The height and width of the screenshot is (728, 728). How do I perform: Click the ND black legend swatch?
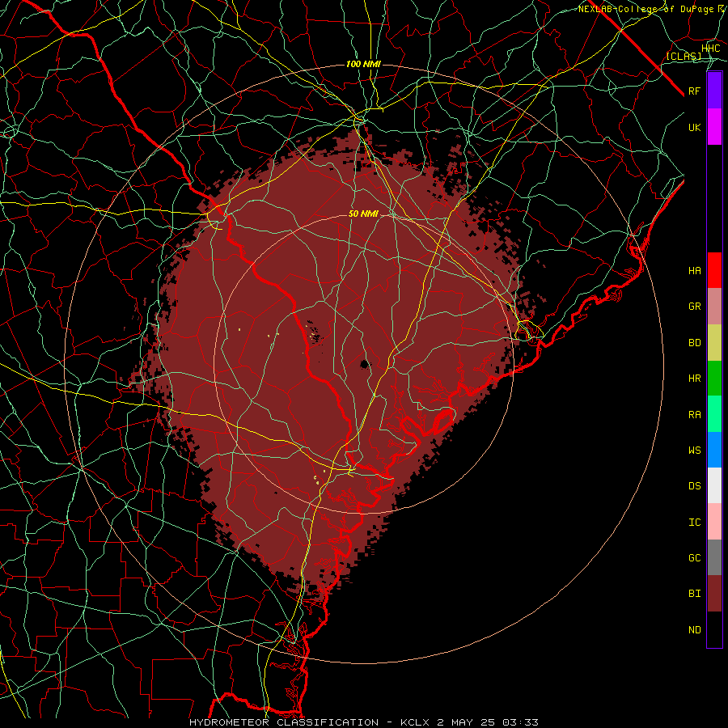pos(714,629)
